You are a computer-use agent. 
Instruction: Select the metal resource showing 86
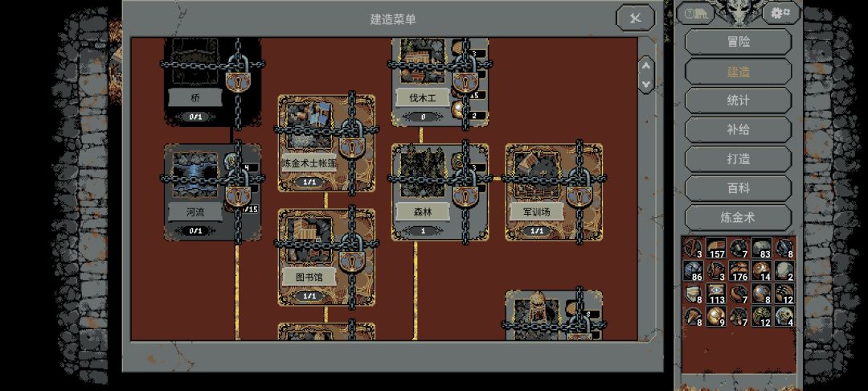click(693, 271)
